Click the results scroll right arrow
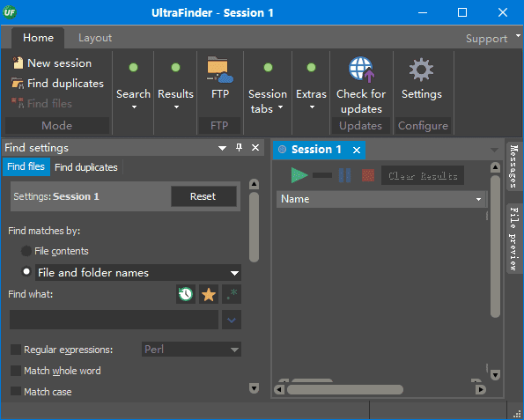Viewport: 524px width, 420px height. [x=481, y=389]
